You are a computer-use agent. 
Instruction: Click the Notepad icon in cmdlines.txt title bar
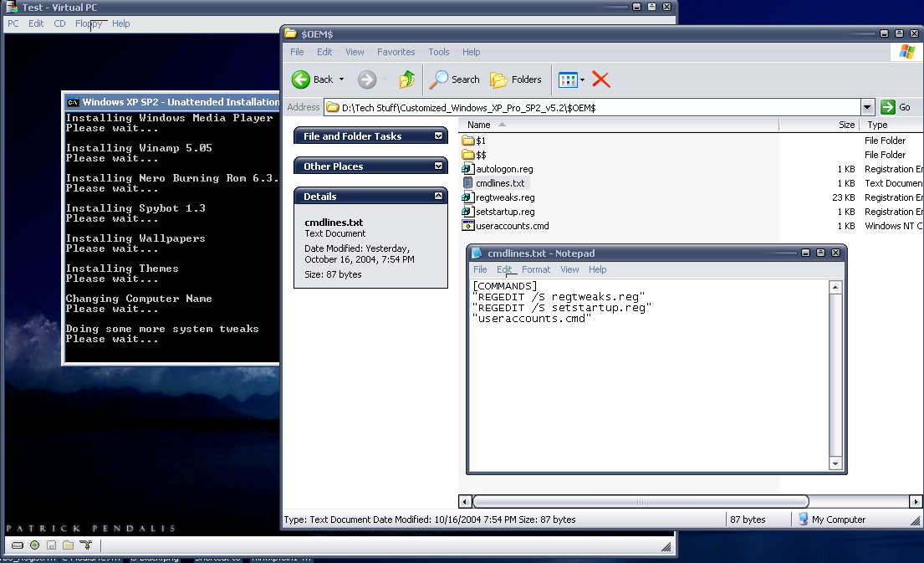click(x=477, y=253)
